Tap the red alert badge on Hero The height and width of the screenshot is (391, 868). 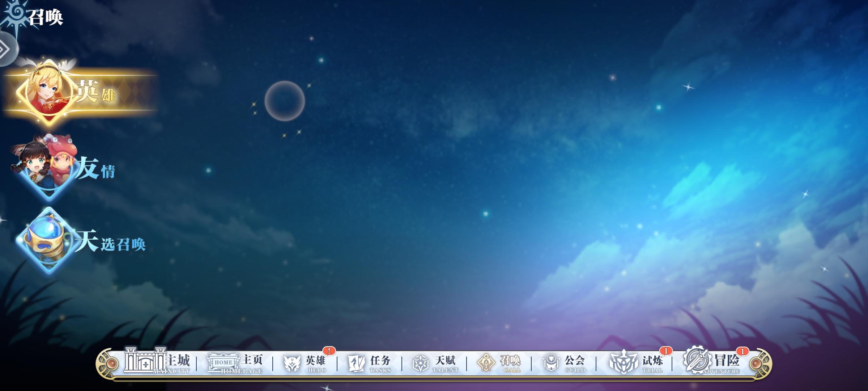click(329, 351)
